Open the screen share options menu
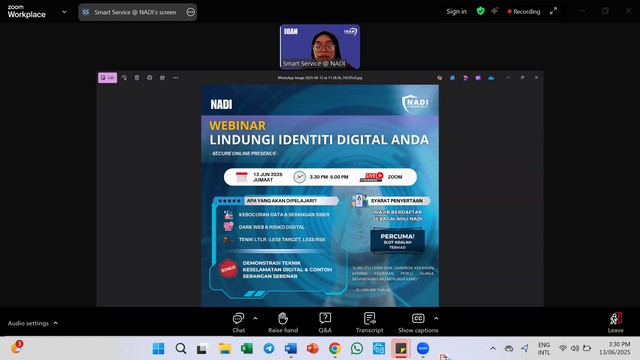The width and height of the screenshot is (640, 360). coord(190,12)
